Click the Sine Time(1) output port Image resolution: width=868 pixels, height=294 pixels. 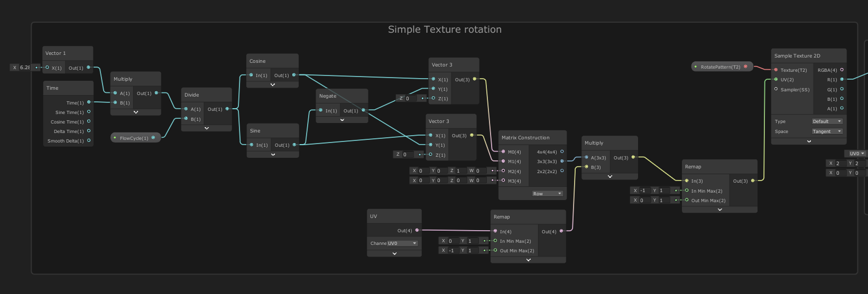[x=89, y=112]
